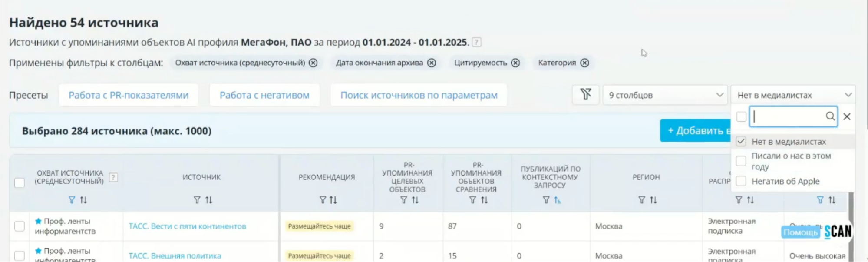
Task: Check the row for ТАСС. Вести с пяти континентов
Action: pos(20,226)
